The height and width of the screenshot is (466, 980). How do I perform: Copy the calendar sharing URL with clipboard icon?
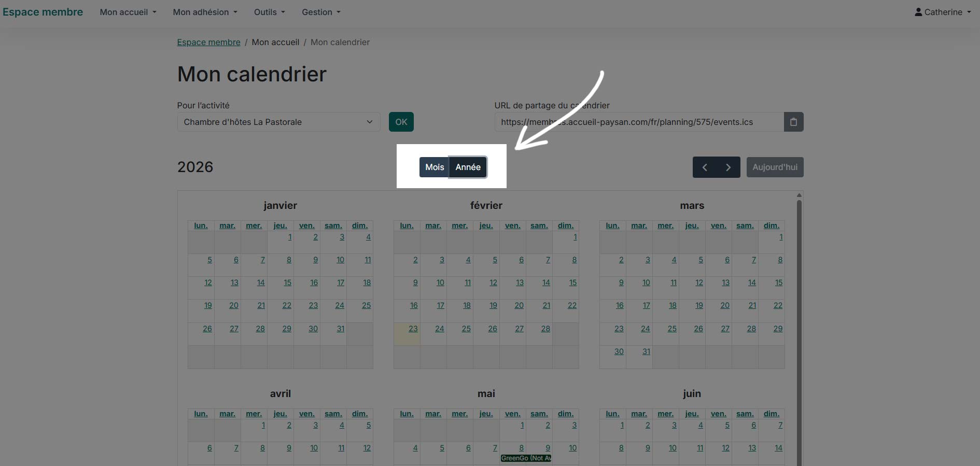(793, 122)
